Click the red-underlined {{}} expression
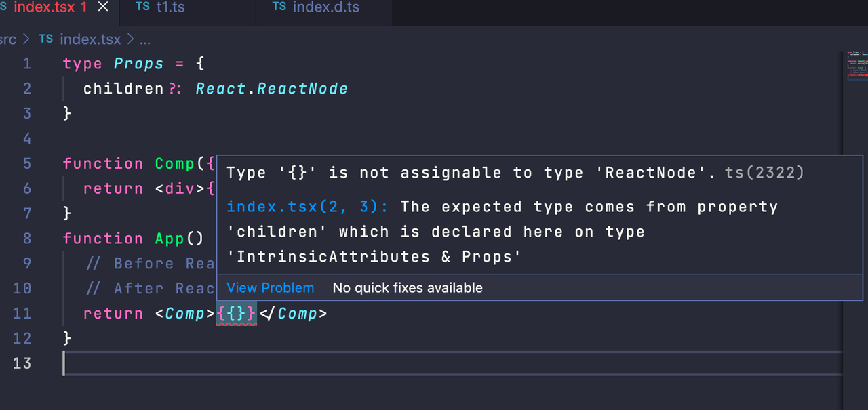868x410 pixels. 236,314
